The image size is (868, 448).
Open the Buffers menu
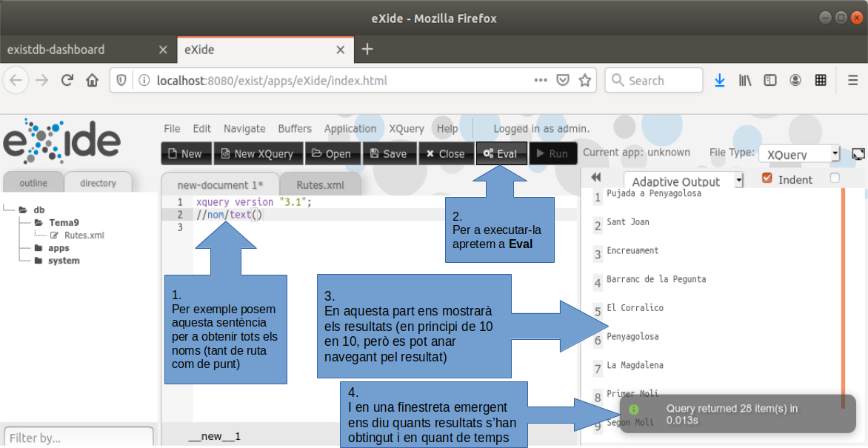pyautogui.click(x=295, y=128)
